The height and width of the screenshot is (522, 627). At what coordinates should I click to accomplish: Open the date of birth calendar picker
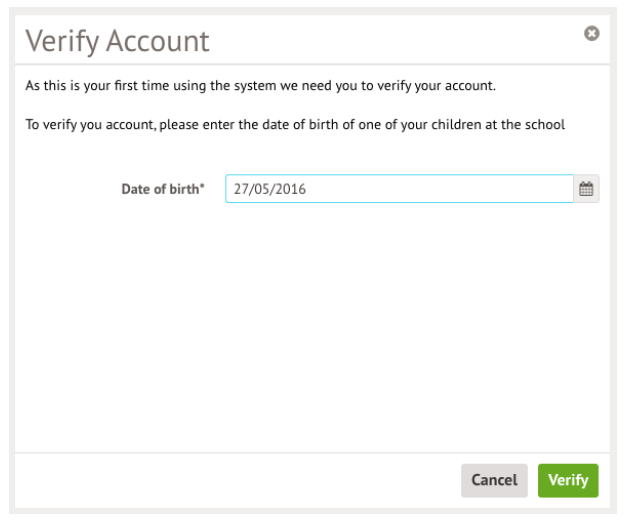point(587,189)
